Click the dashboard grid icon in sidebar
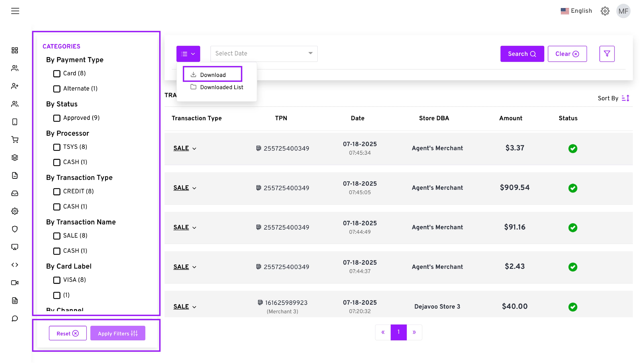The width and height of the screenshot is (644, 363). pyautogui.click(x=15, y=50)
